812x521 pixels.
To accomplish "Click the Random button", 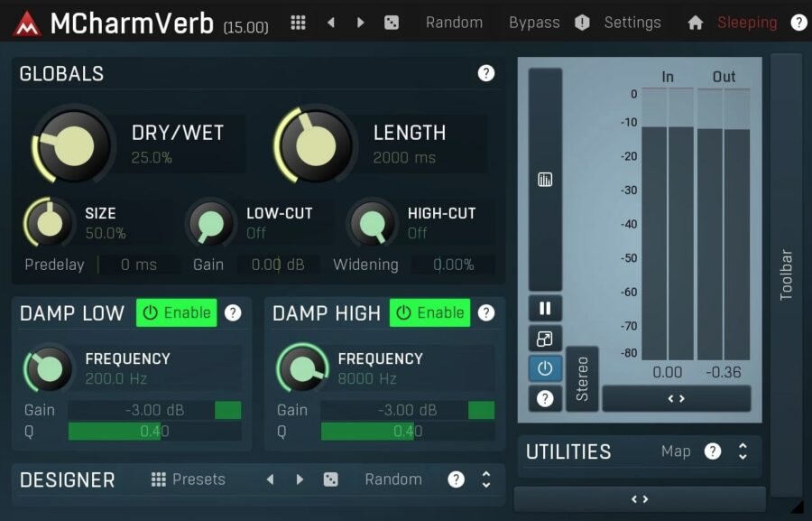I will [x=455, y=22].
